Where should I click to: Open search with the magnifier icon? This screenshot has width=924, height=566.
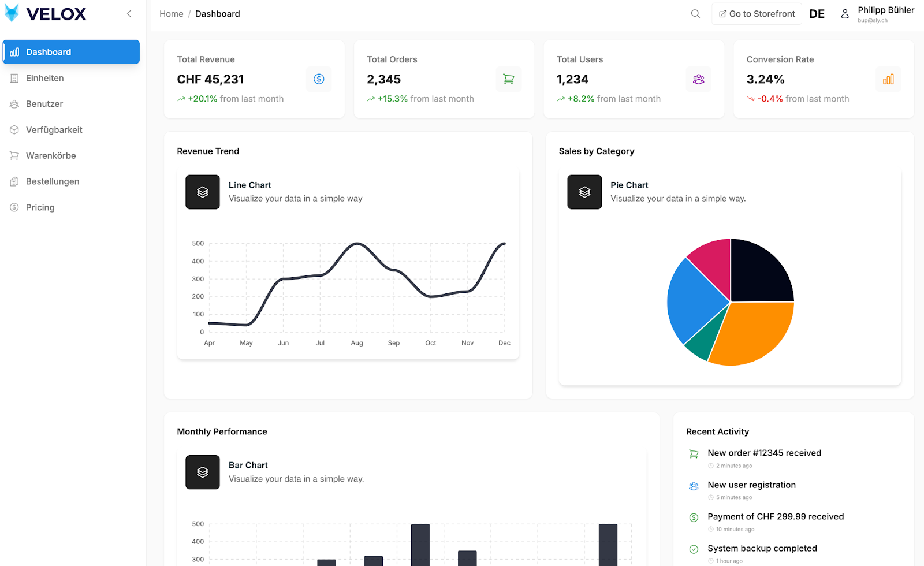coord(695,14)
